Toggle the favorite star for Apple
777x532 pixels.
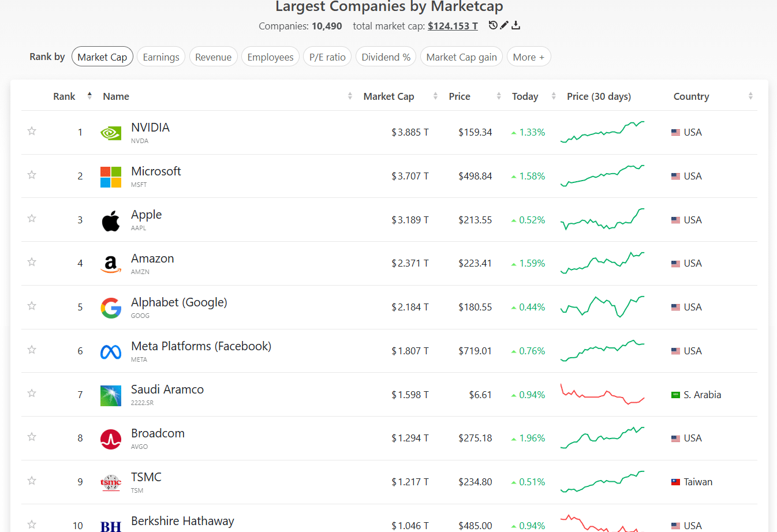click(x=32, y=218)
